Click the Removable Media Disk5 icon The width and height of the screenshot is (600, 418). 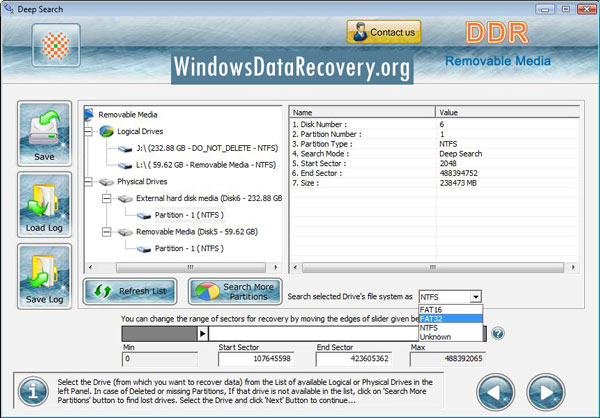point(125,232)
